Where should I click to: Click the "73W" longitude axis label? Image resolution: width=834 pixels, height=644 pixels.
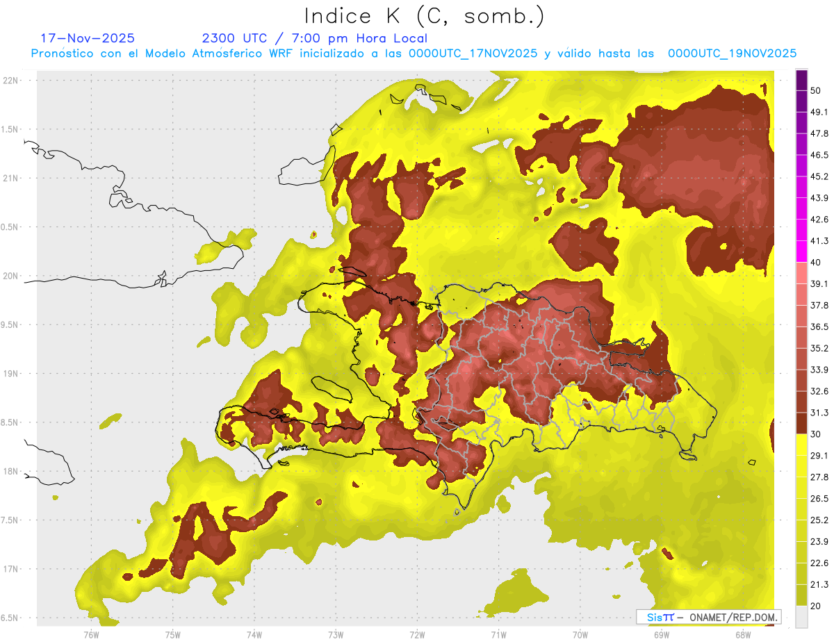[336, 635]
